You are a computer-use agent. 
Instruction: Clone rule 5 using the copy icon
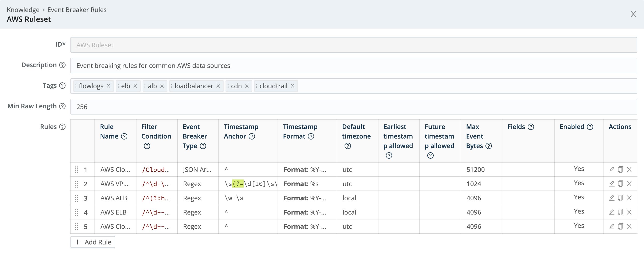pyautogui.click(x=620, y=226)
